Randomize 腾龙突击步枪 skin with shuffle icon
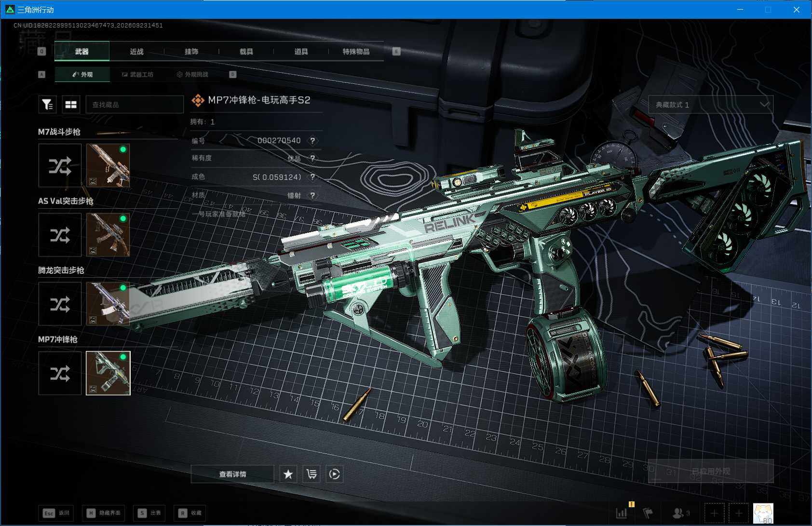Viewport: 812px width, 526px height. tap(60, 304)
